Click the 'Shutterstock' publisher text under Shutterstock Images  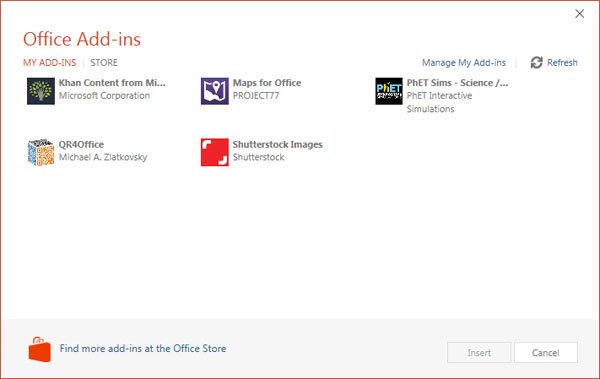(x=258, y=157)
